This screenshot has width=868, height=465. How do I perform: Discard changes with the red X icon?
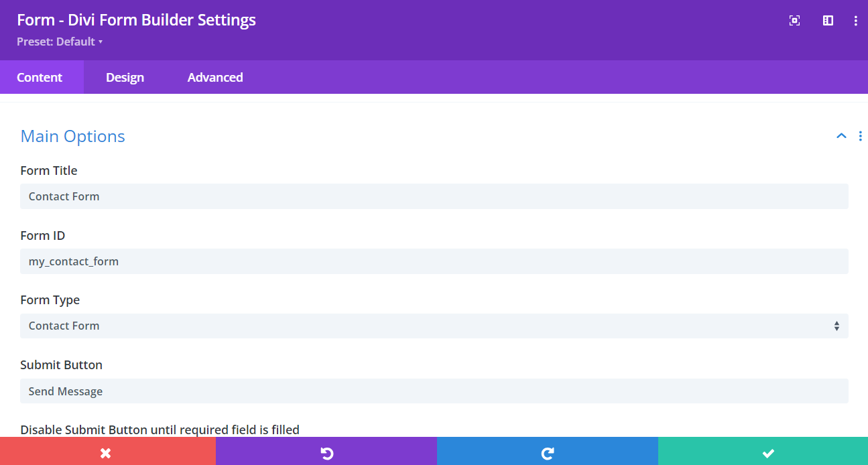coord(105,452)
